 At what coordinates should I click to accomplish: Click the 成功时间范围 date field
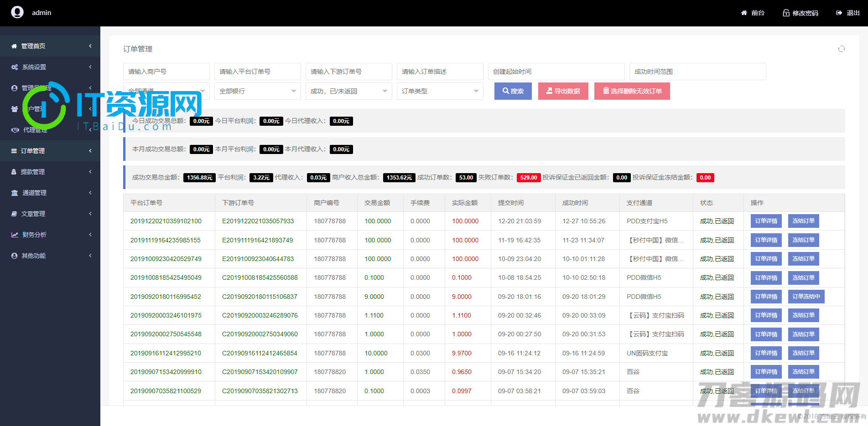[x=698, y=72]
